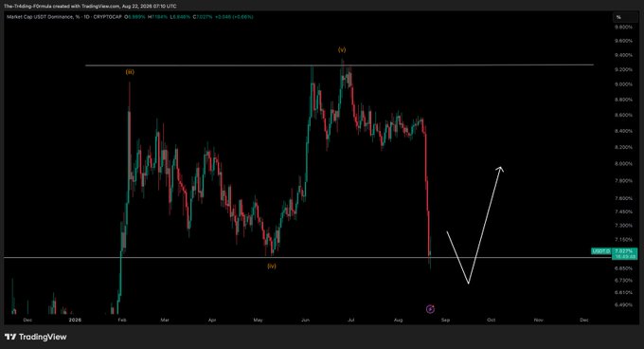Select the (v) wave label
Viewport: 644px width, 349px height.
pos(342,49)
